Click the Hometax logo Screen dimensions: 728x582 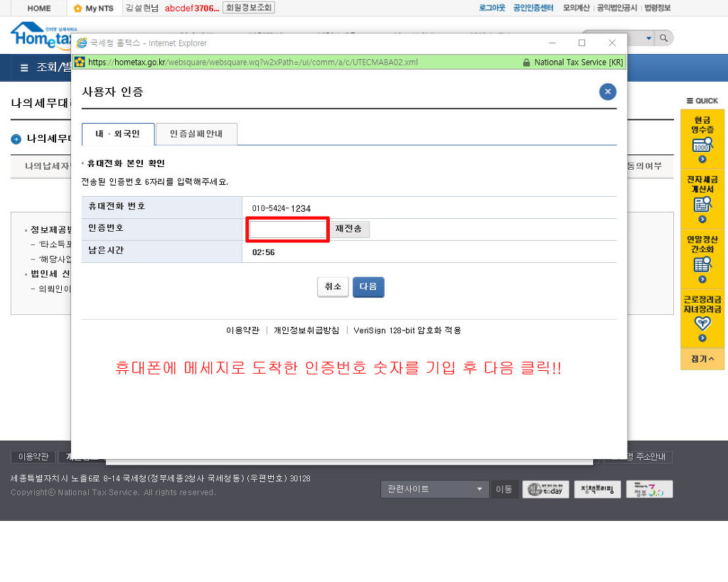click(x=42, y=36)
